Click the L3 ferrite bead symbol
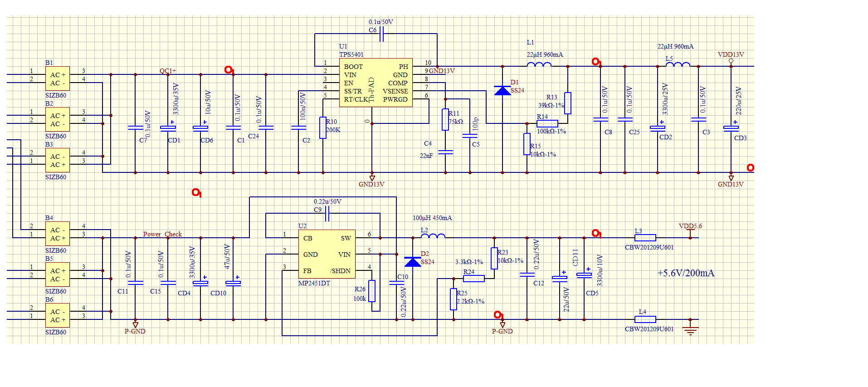 tap(645, 238)
